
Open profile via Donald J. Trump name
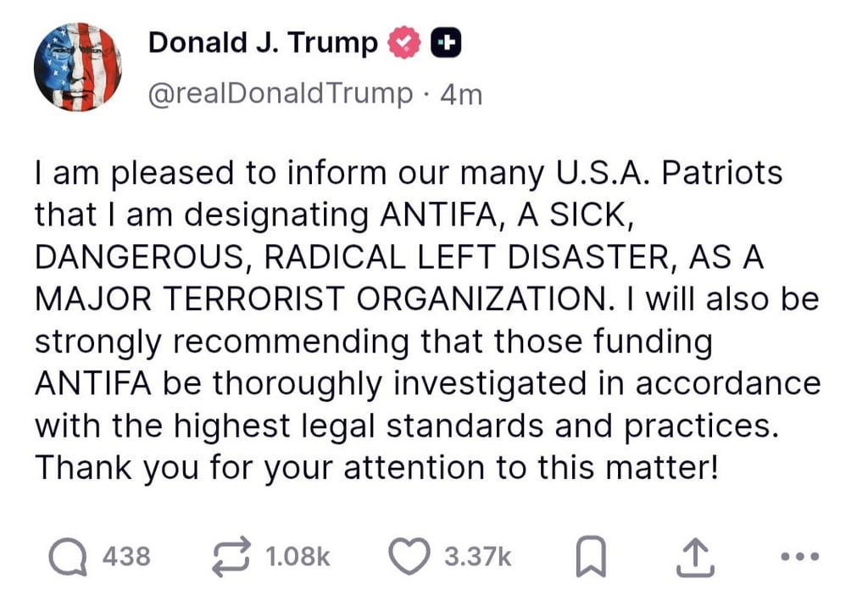pos(263,42)
